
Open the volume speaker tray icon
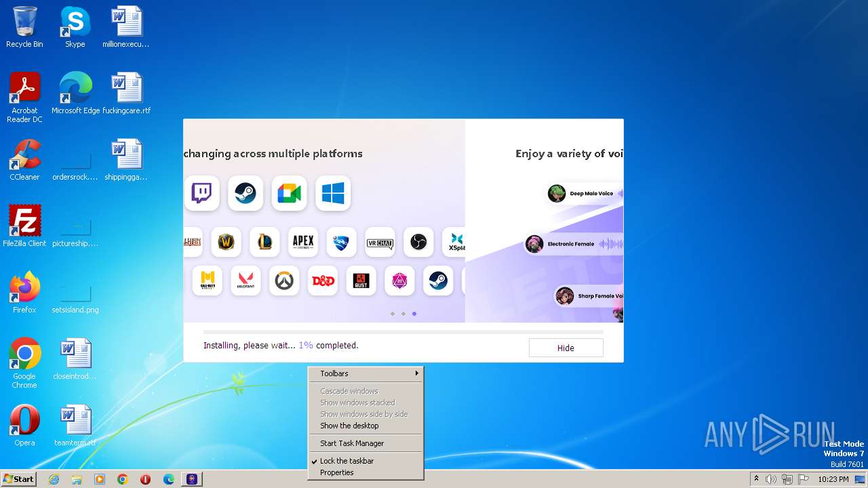(x=771, y=479)
